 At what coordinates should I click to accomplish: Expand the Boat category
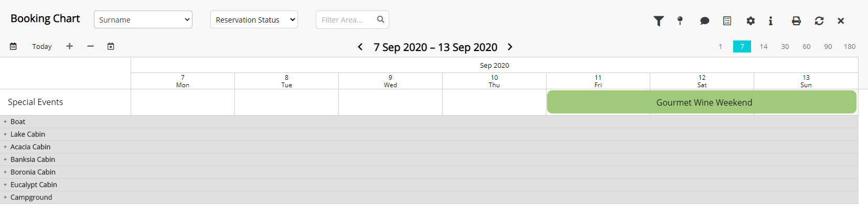[x=5, y=122]
